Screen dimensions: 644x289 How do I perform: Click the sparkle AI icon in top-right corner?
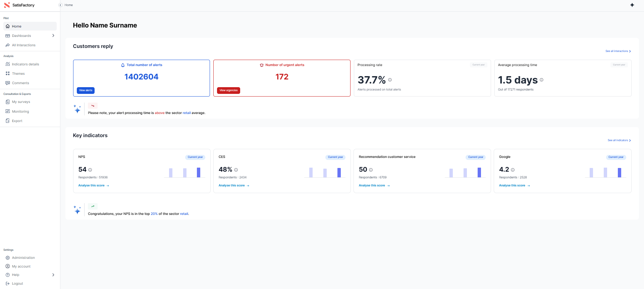(x=632, y=5)
